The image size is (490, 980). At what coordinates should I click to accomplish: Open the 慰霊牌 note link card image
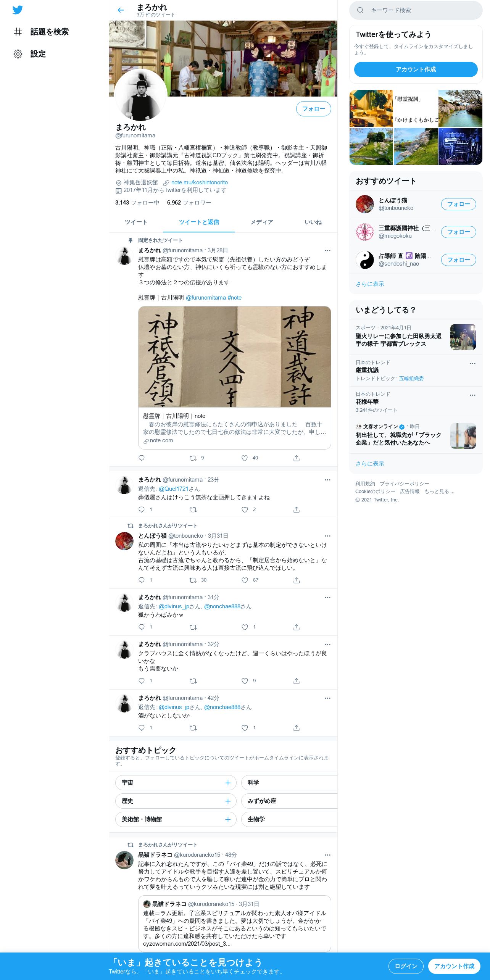(234, 357)
